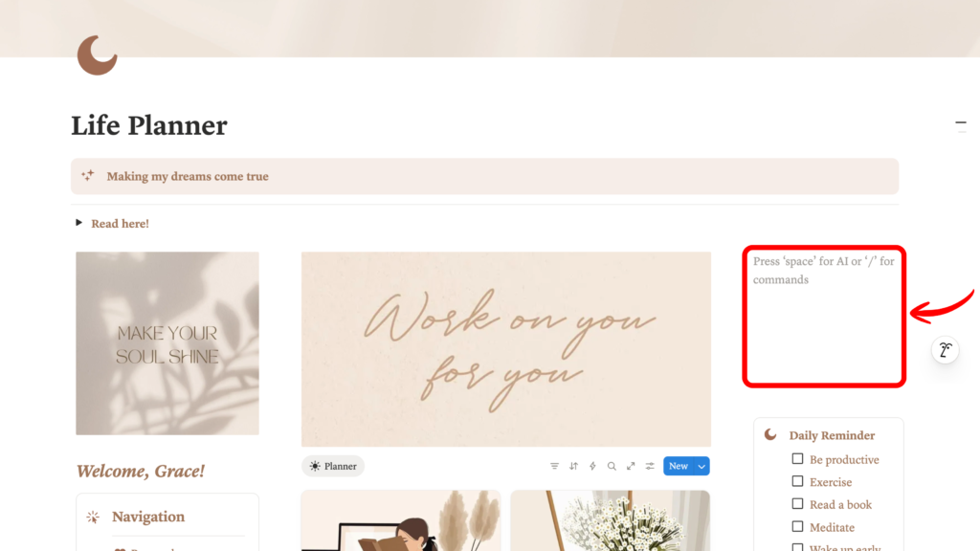Click the Navigation heading
The width and height of the screenshot is (980, 551).
(148, 517)
